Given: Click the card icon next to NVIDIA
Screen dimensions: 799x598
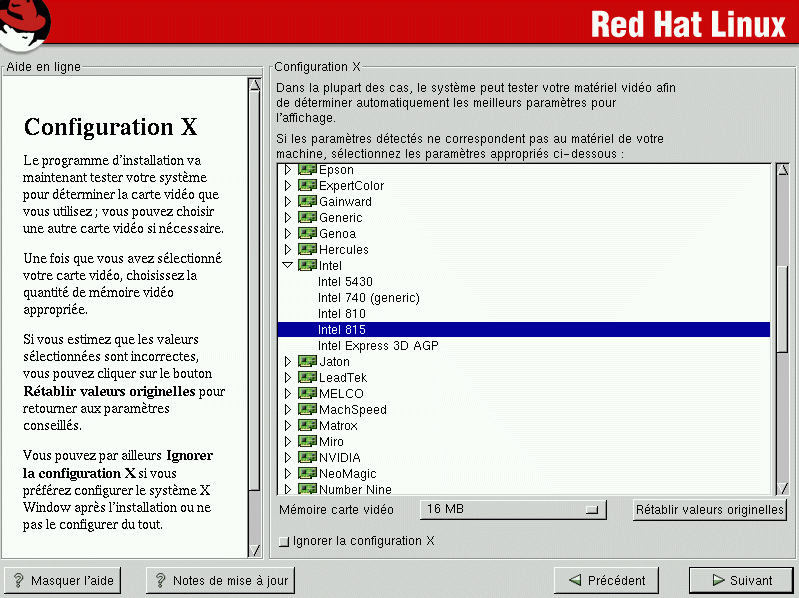Looking at the screenshot, I should pyautogui.click(x=307, y=458).
